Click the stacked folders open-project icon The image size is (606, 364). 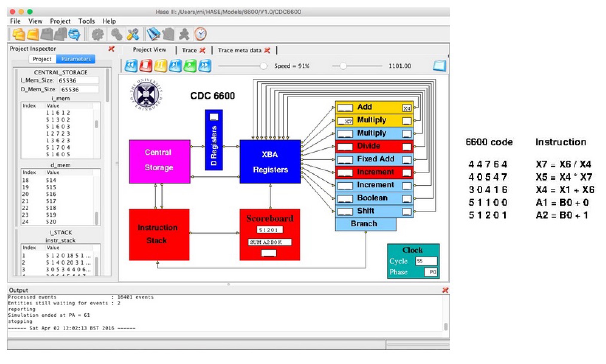coord(19,34)
